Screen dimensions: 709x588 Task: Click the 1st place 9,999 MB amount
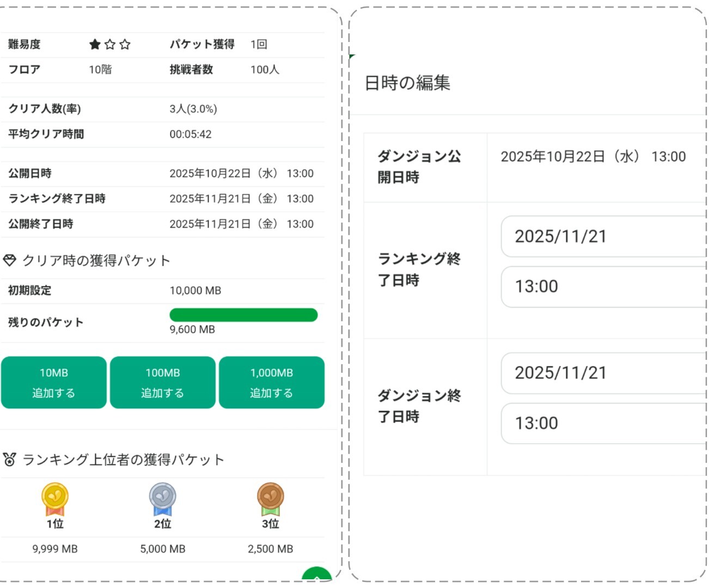click(55, 549)
